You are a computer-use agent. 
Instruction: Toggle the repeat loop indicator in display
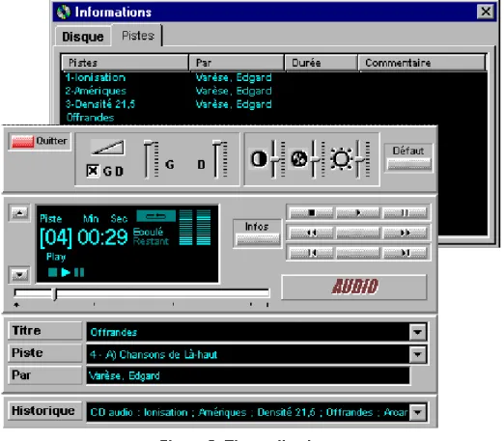click(x=156, y=216)
